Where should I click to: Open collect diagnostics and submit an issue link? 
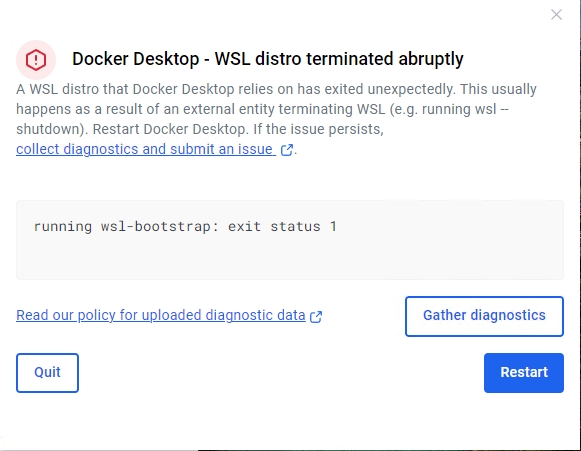click(146, 149)
